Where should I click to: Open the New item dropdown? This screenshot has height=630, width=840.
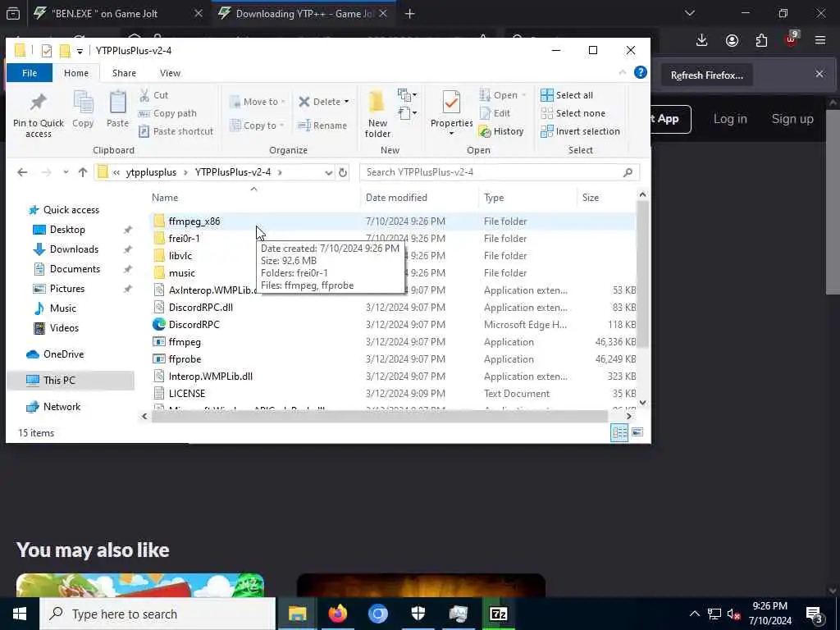coord(407,95)
